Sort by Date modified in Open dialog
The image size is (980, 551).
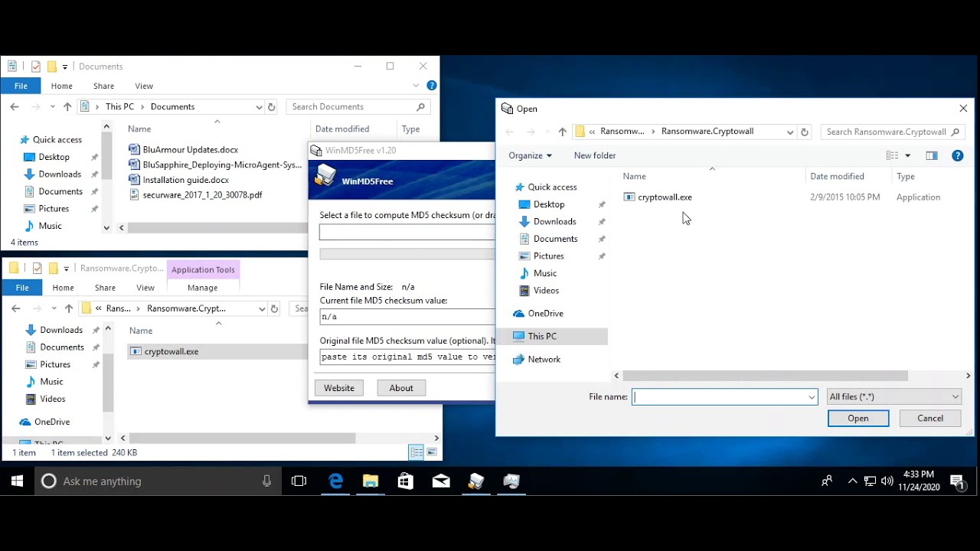tap(837, 176)
